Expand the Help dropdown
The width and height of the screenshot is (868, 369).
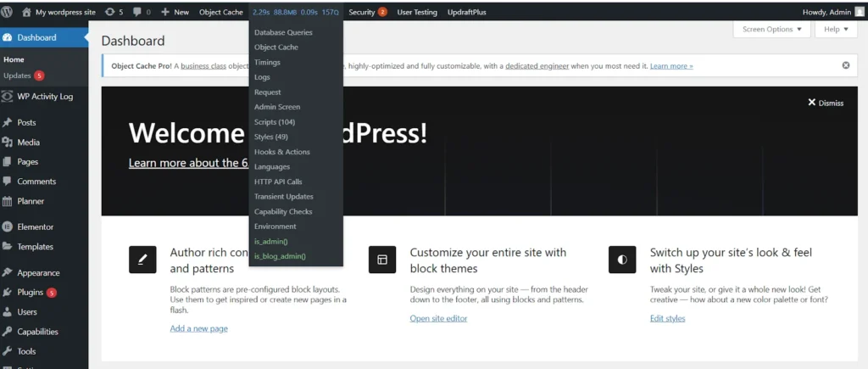coord(836,30)
